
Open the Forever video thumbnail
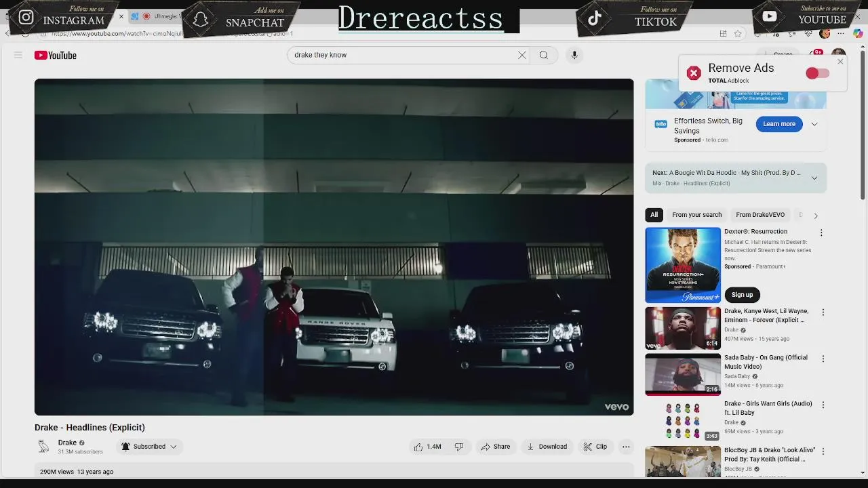[683, 328]
